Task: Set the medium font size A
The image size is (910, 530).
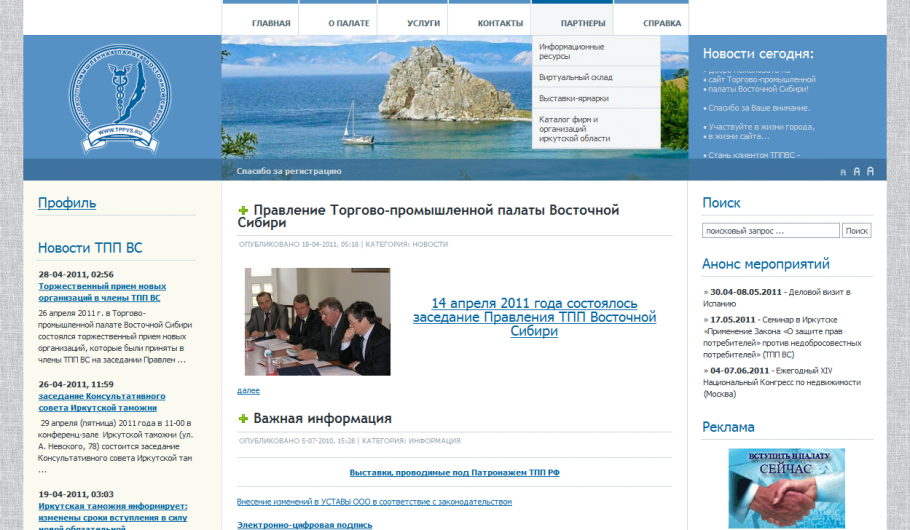Action: coord(856,172)
